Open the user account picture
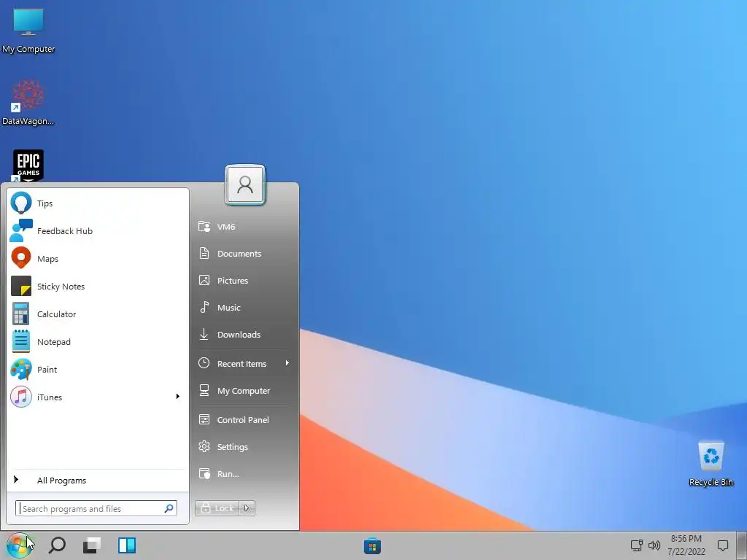Viewport: 747px width, 560px height. pyautogui.click(x=245, y=184)
